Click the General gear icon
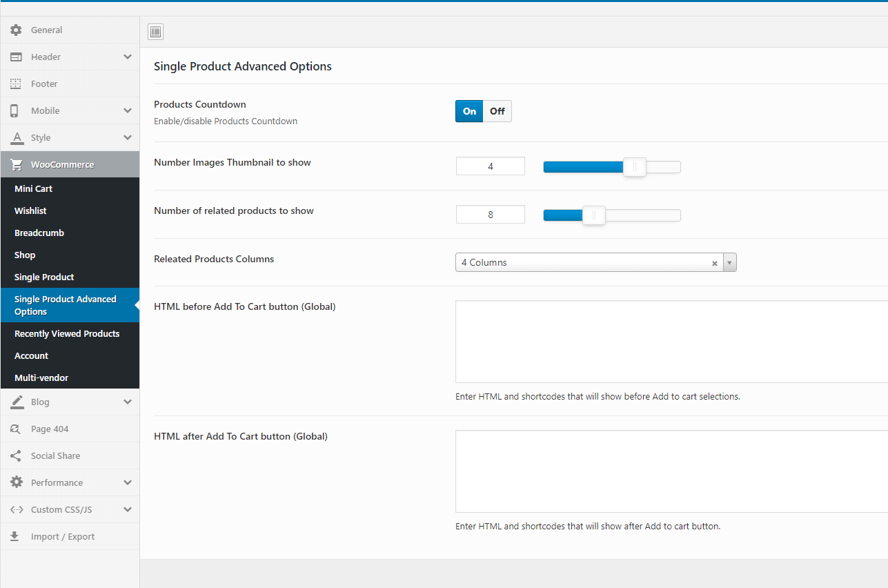This screenshot has width=888, height=588. [16, 30]
